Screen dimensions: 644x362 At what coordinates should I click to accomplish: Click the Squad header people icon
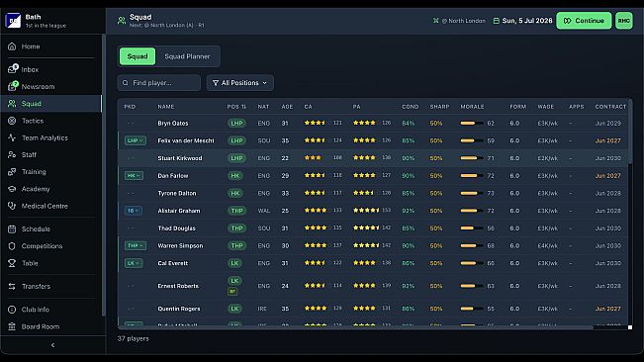click(x=122, y=21)
